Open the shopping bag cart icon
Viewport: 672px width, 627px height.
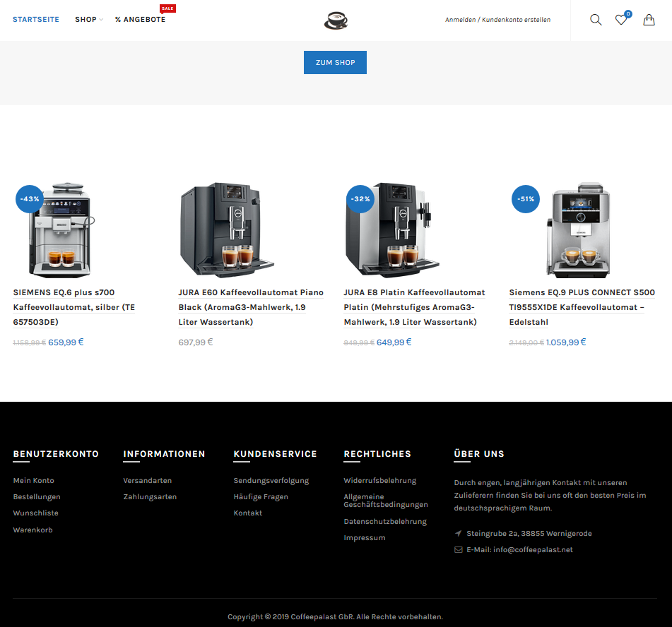tap(649, 20)
